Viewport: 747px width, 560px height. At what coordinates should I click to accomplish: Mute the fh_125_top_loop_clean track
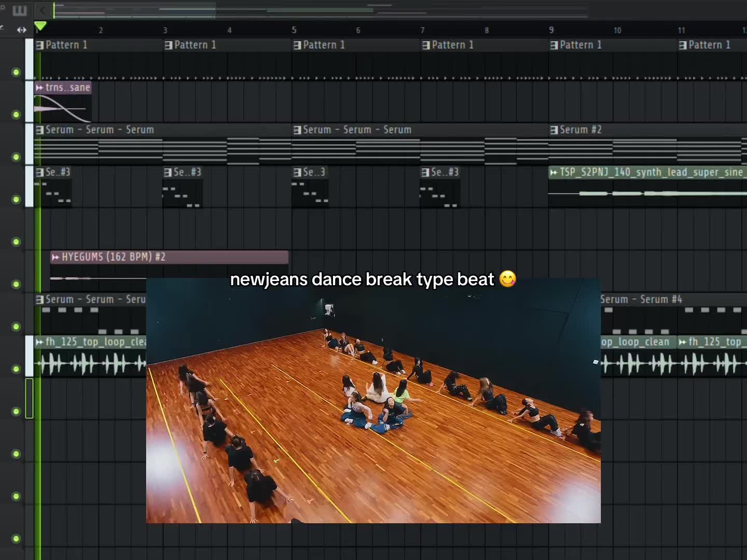(16, 369)
